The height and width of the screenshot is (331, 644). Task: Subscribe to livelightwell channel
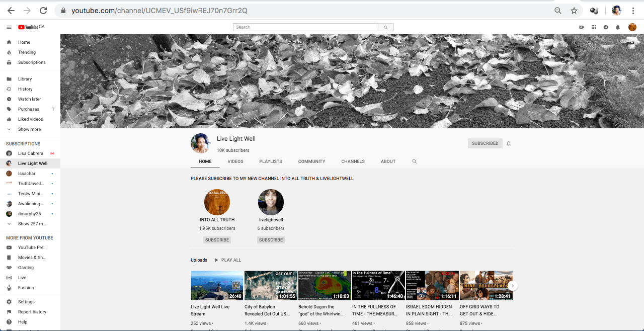[x=271, y=240]
